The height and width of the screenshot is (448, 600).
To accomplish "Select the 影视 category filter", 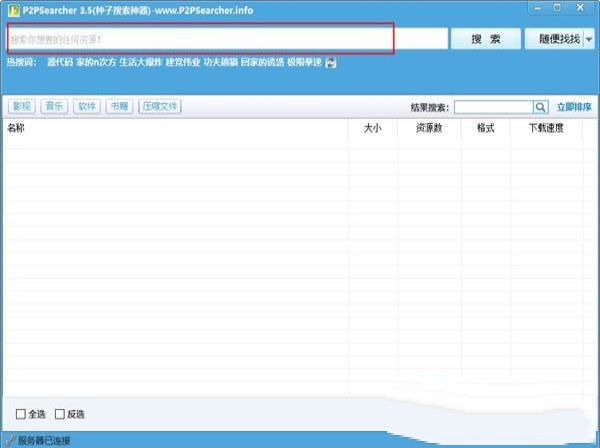I will pyautogui.click(x=21, y=106).
